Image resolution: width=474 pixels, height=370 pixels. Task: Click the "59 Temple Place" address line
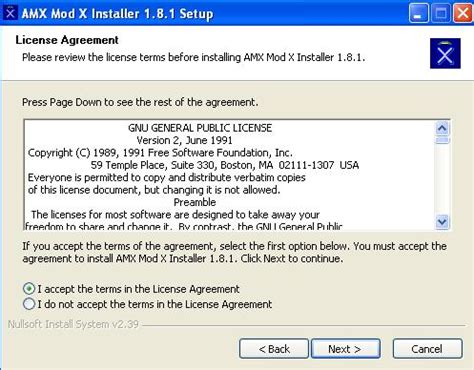tap(225, 165)
